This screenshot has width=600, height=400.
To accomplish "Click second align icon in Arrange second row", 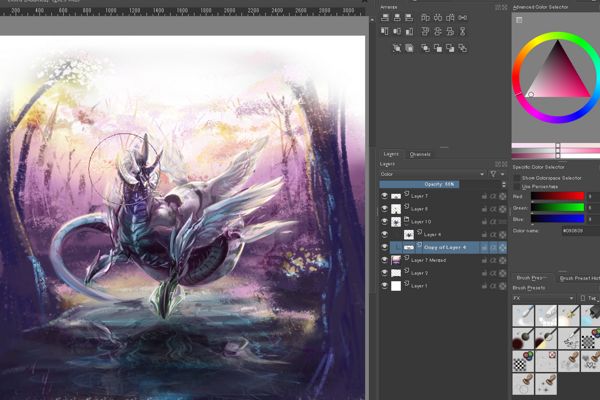I will (x=397, y=31).
